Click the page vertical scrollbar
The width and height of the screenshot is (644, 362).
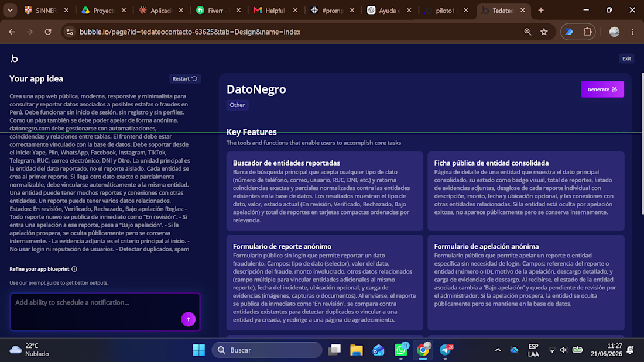tap(642, 144)
